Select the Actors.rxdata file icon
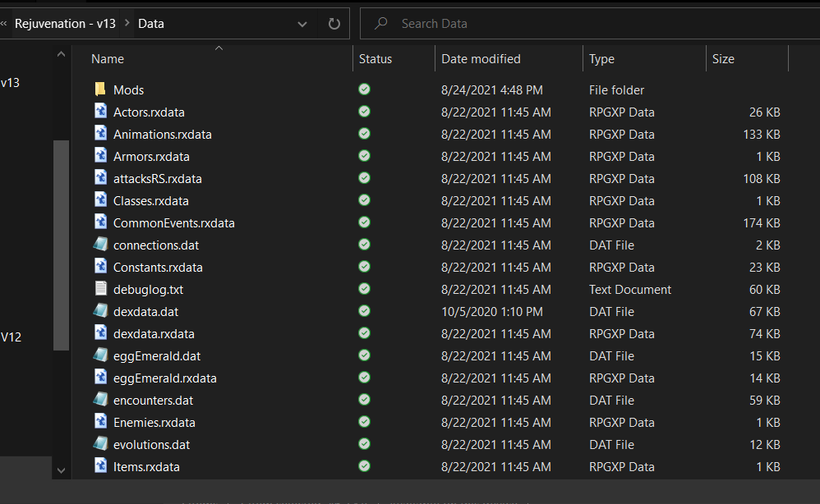 pyautogui.click(x=100, y=112)
